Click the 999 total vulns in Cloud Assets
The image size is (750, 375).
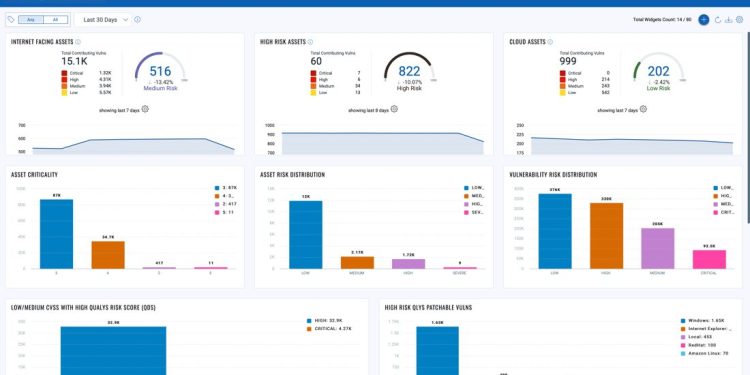[x=568, y=62]
